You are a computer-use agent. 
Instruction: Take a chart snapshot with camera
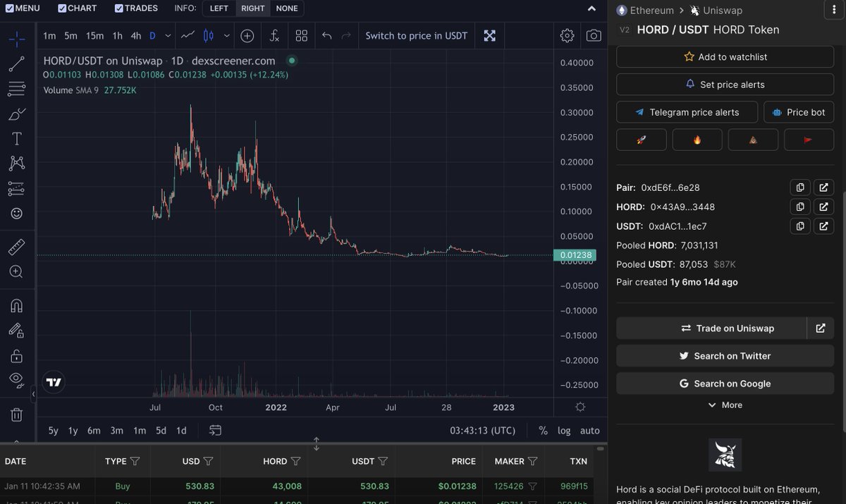[x=594, y=36]
